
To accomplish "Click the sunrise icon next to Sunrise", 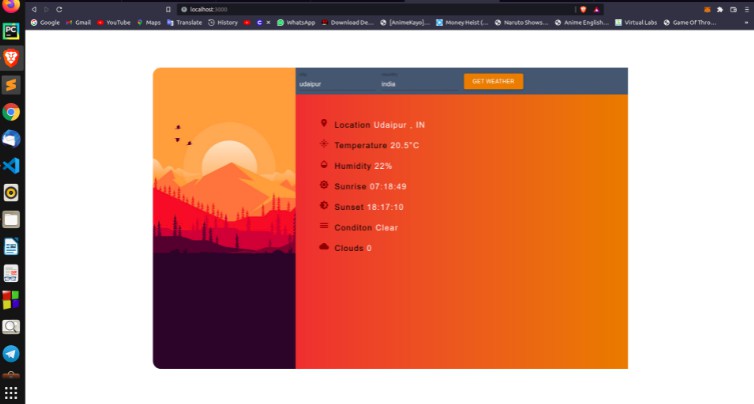I will [x=324, y=185].
